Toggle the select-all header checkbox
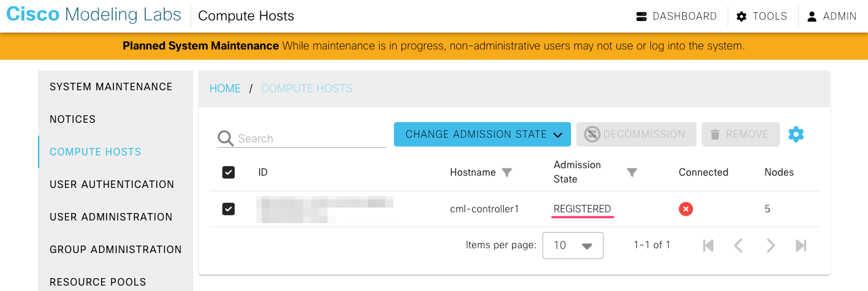The height and width of the screenshot is (291, 868). coord(229,172)
